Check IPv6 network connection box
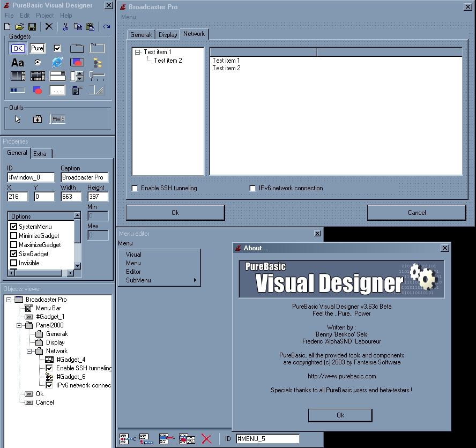 (x=252, y=188)
